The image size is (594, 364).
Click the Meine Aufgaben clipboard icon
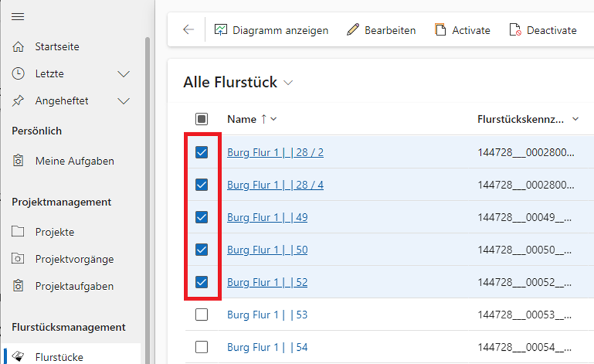[19, 161]
